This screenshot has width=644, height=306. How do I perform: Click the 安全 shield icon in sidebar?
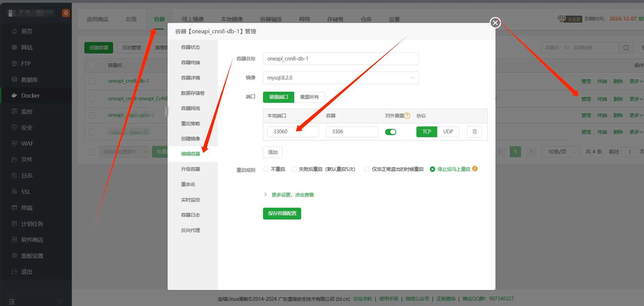click(x=14, y=127)
